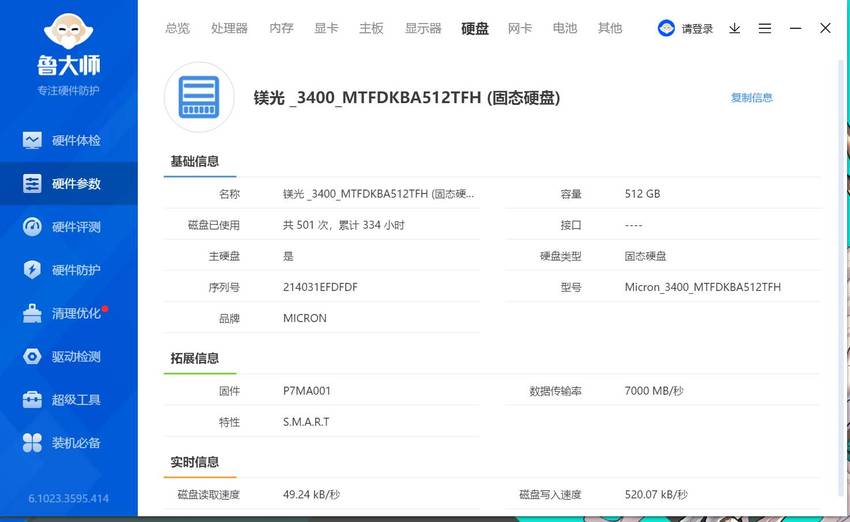Switch to the 处理器 tab
This screenshot has height=522, width=850.
229,28
